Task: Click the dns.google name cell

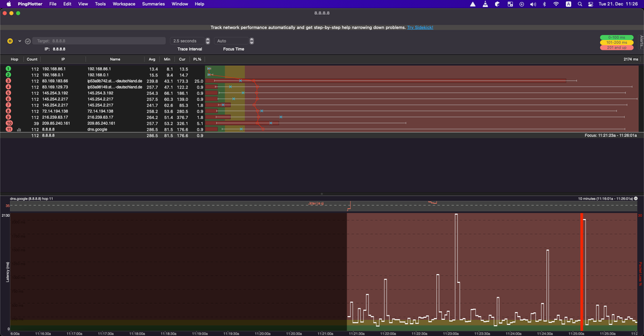Action: coord(97,129)
